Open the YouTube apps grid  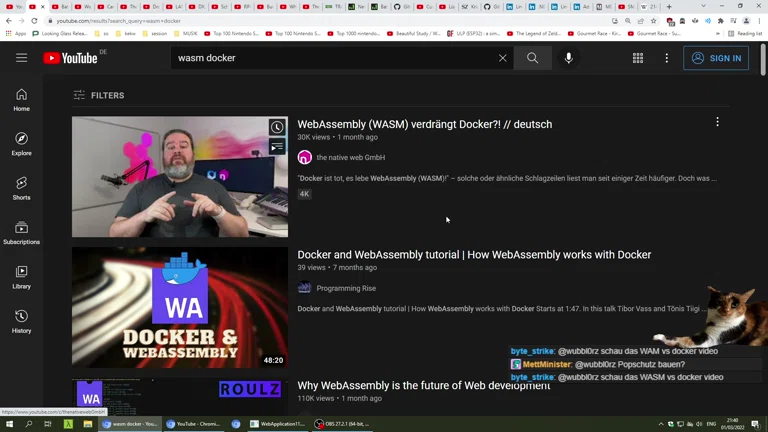(638, 58)
